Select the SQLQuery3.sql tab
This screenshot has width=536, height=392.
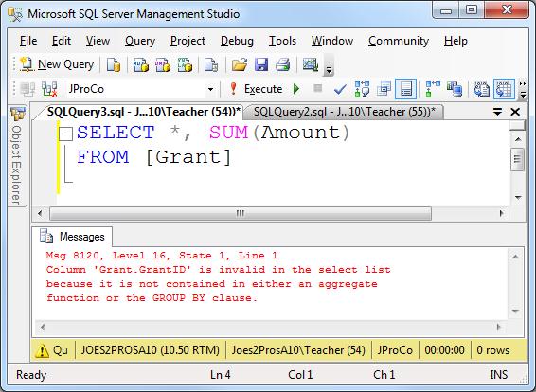(x=144, y=112)
